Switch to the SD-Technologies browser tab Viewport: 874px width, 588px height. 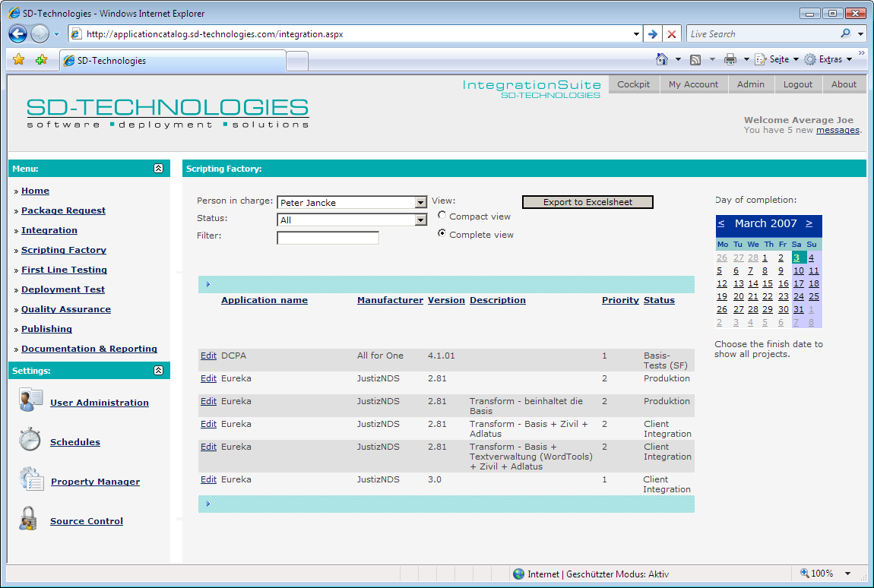173,61
